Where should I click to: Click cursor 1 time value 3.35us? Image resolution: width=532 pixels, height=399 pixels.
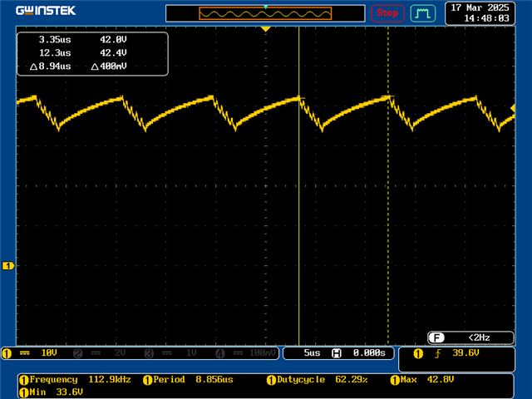55,40
